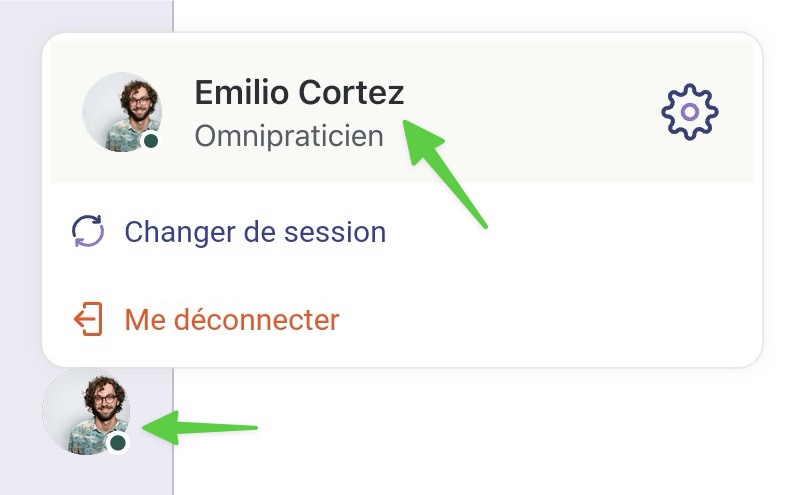The image size is (795, 495).
Task: Choose the Me déconnecter text
Action: (232, 320)
